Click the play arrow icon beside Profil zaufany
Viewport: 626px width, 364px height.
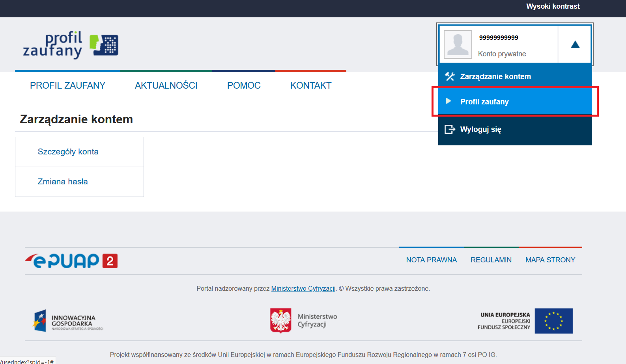[x=448, y=101]
